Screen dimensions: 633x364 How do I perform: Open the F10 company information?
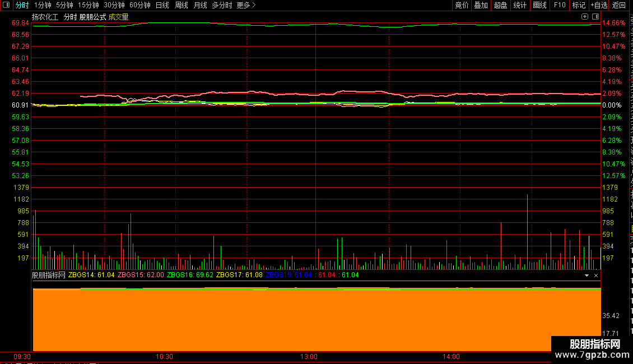pyautogui.click(x=560, y=5)
